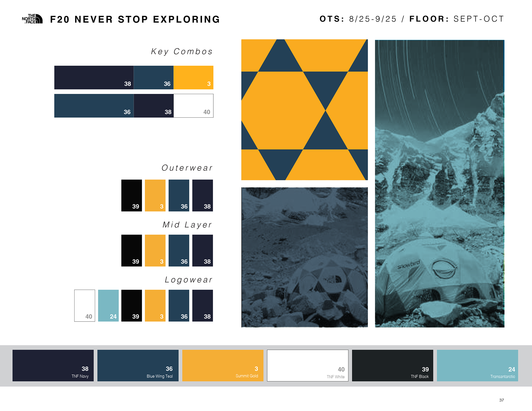Screen dimensions: 532x411
Task: Click the TNF White palette swatch
Action: pyautogui.click(x=308, y=366)
